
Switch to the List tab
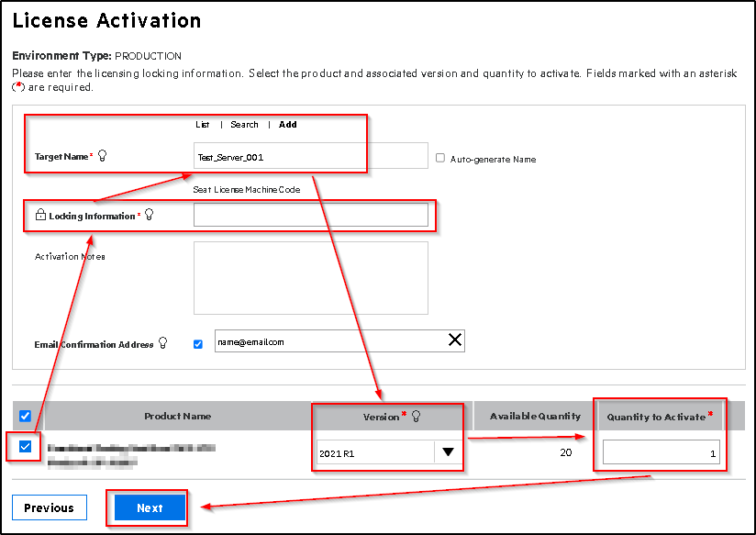click(x=203, y=125)
